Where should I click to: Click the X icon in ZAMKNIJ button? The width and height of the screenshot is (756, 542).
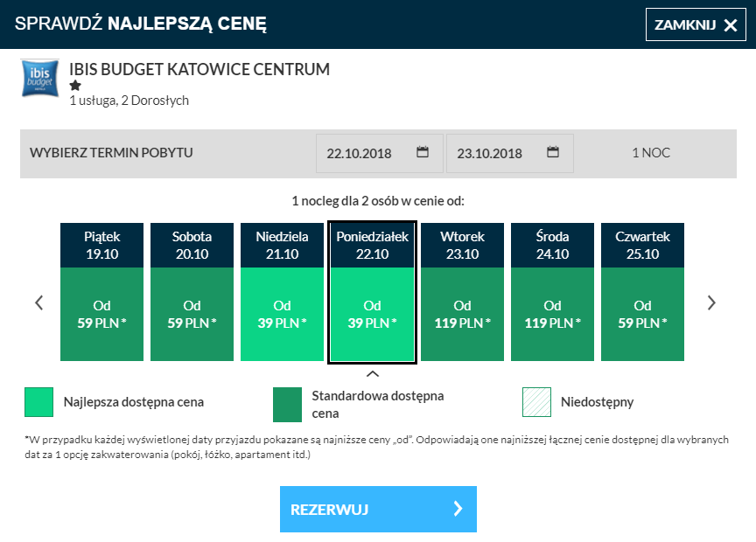731,25
